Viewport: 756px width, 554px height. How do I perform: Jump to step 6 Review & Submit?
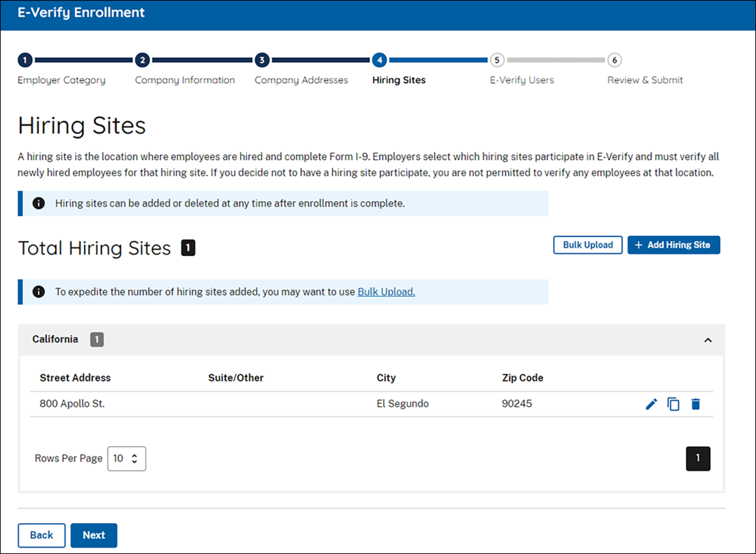coord(615,61)
